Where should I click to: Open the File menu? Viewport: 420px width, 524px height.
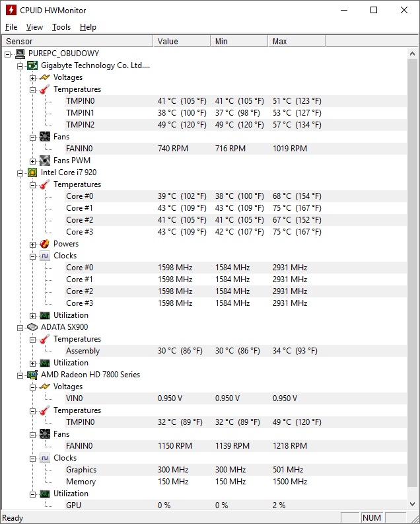[x=11, y=27]
